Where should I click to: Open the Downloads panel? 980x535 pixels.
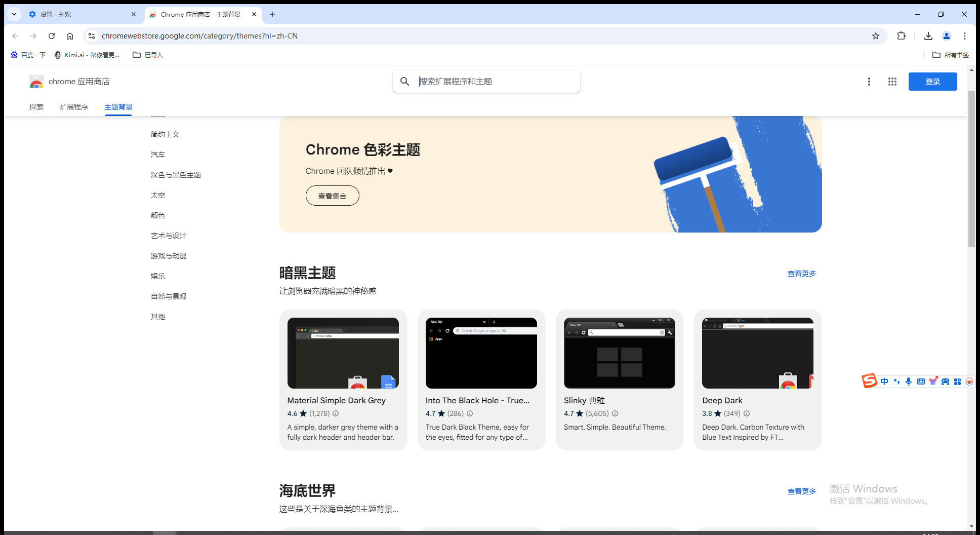coord(928,36)
